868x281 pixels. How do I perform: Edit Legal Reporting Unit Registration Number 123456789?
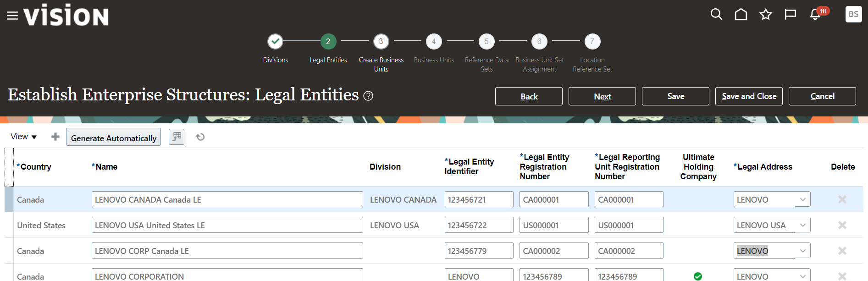click(629, 275)
